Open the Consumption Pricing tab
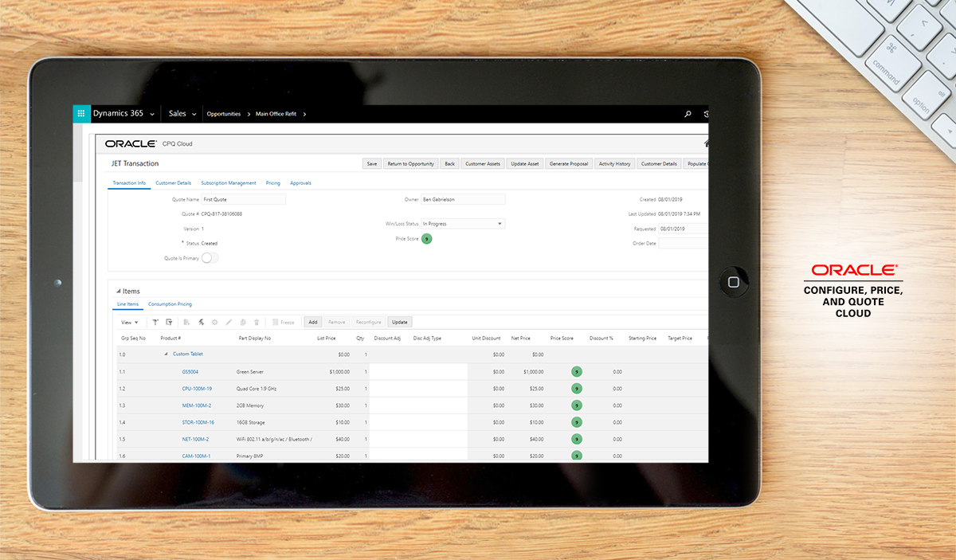The height and width of the screenshot is (560, 956). tap(170, 304)
